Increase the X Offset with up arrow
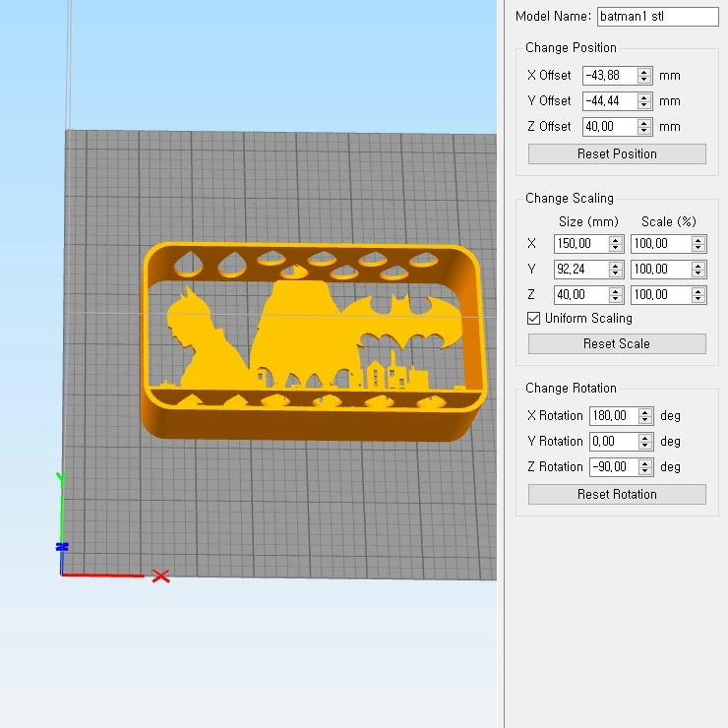 coord(644,71)
